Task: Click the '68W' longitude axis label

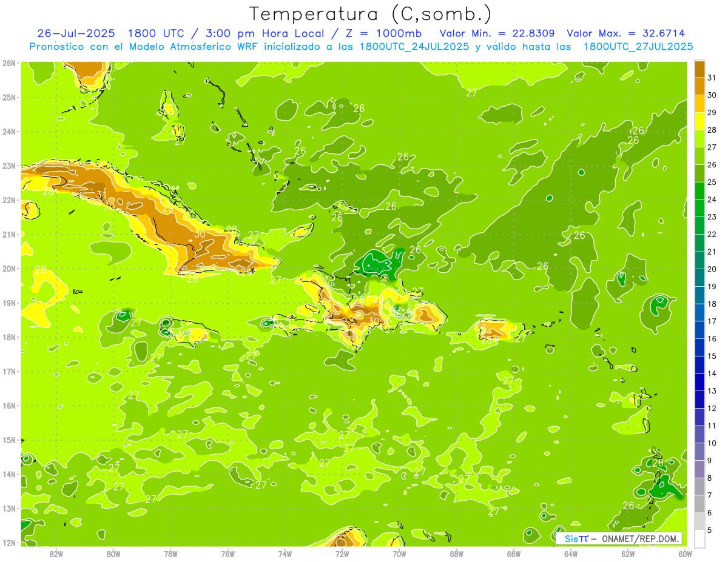Action: pyautogui.click(x=457, y=554)
